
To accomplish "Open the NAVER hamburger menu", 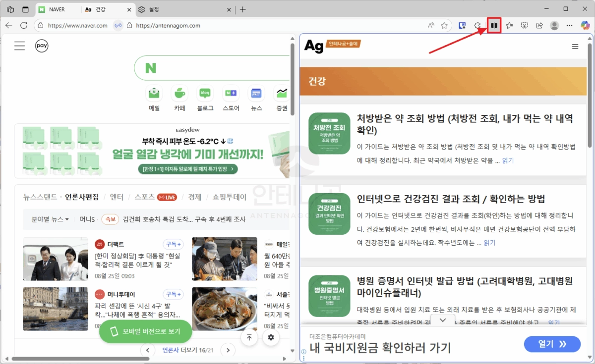I will (19, 46).
